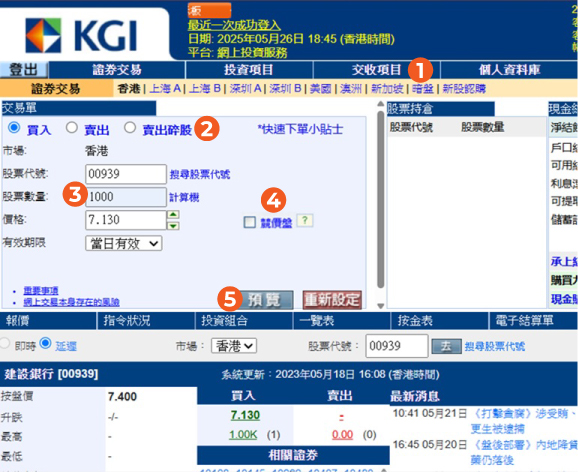The width and height of the screenshot is (578, 472).
Task: Switch to the 指令狀況 tab
Action: point(146,321)
